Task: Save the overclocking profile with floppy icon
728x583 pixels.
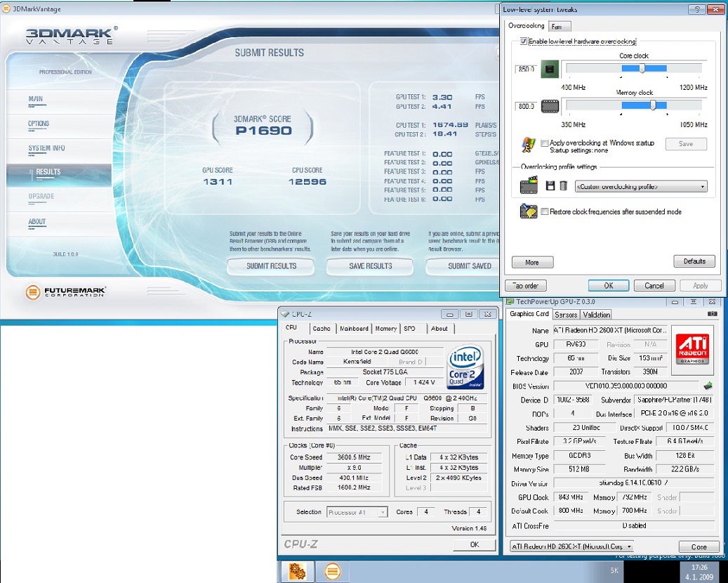Action: 550,186
